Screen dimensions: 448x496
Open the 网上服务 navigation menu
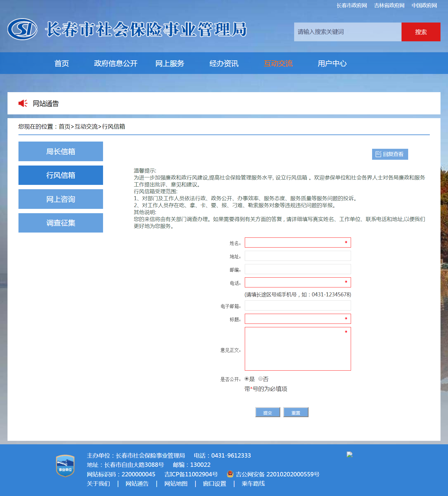point(170,64)
